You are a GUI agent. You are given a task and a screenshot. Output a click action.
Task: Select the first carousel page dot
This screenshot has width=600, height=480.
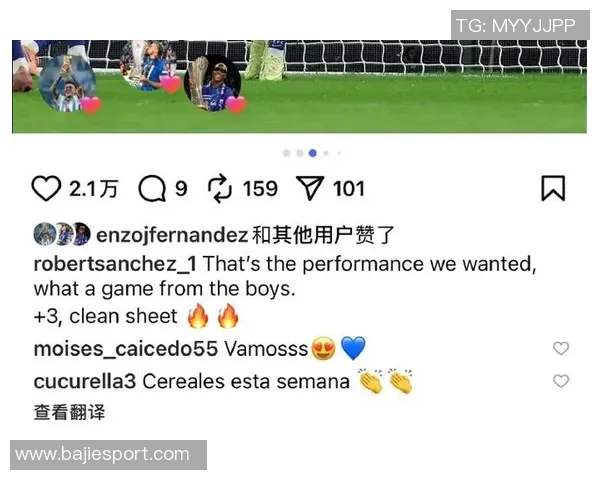[x=286, y=153]
